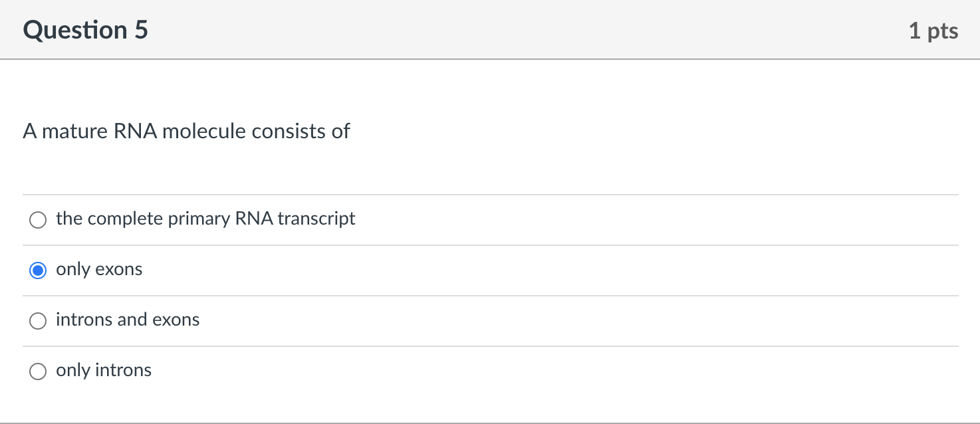Click the "only introns" answer label
The width and height of the screenshot is (980, 424).
104,370
